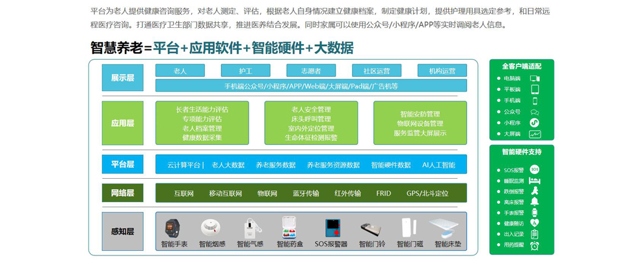Click the 电脑端 computer monitor icon
The image size is (644, 260).
click(535, 79)
